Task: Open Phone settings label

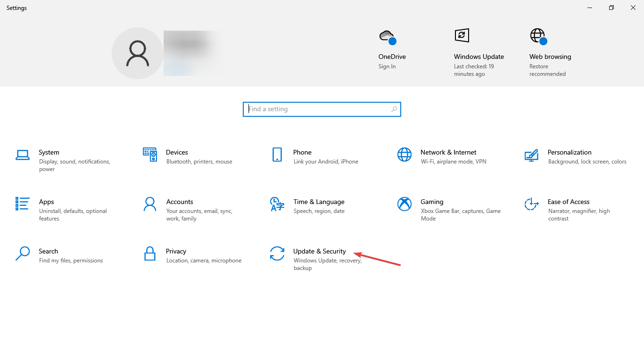Action: point(302,152)
